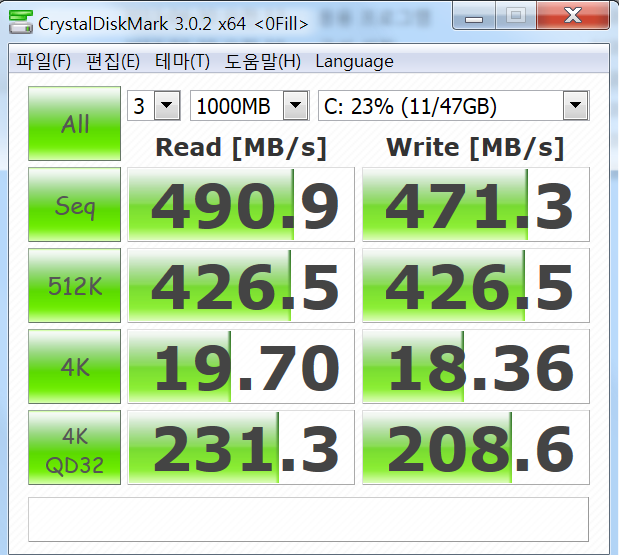Open the 도움말(H) menu
The height and width of the screenshot is (555, 619).
(263, 62)
